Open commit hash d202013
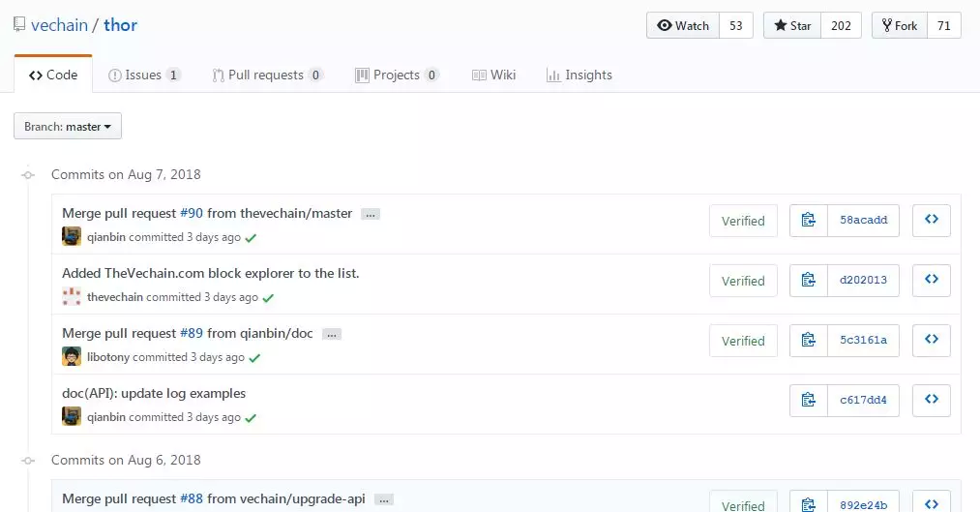 tap(863, 280)
